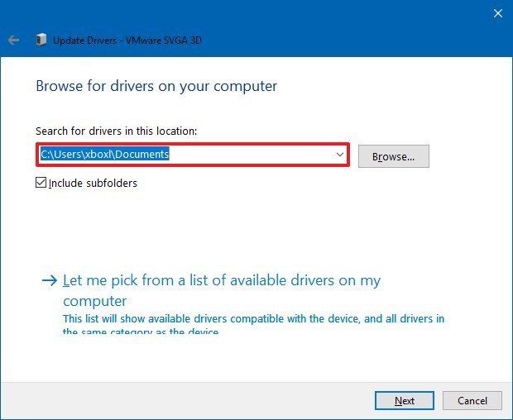Image resolution: width=513 pixels, height=420 pixels.
Task: Click the back arrow in the title bar
Action: click(13, 39)
